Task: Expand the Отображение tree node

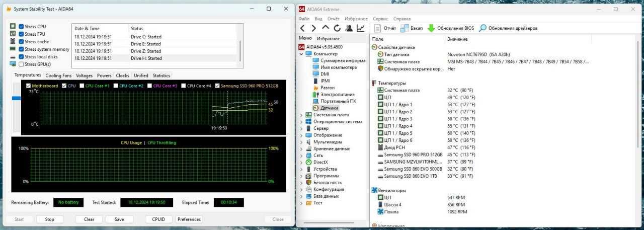Action: pos(301,135)
